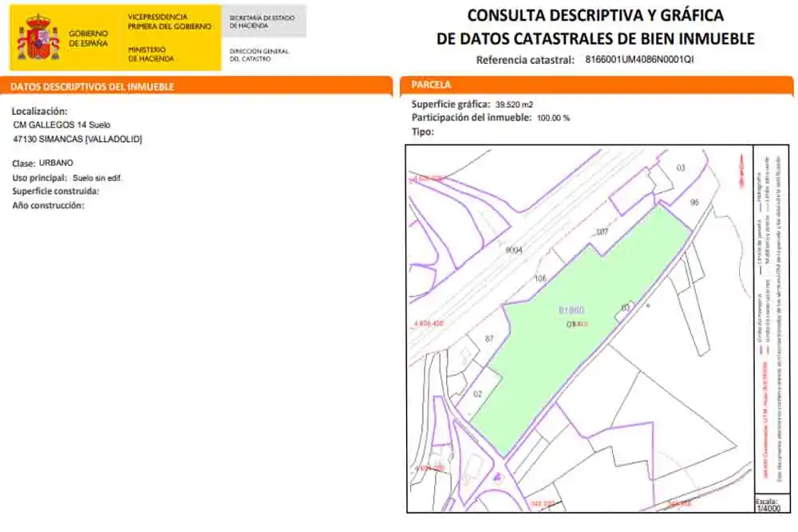Click the red north arrow on map
Viewport: 798px width, 532px height.
pyautogui.click(x=742, y=171)
